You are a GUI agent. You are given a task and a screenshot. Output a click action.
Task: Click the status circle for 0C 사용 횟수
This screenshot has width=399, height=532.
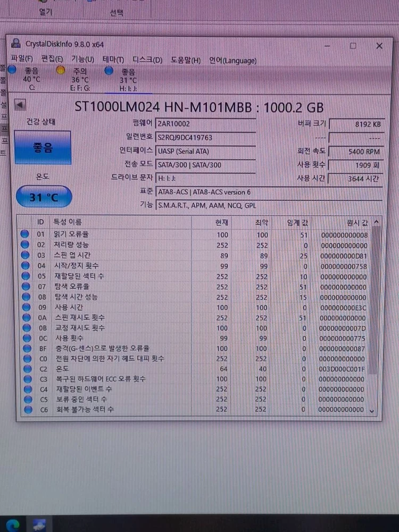pos(27,338)
